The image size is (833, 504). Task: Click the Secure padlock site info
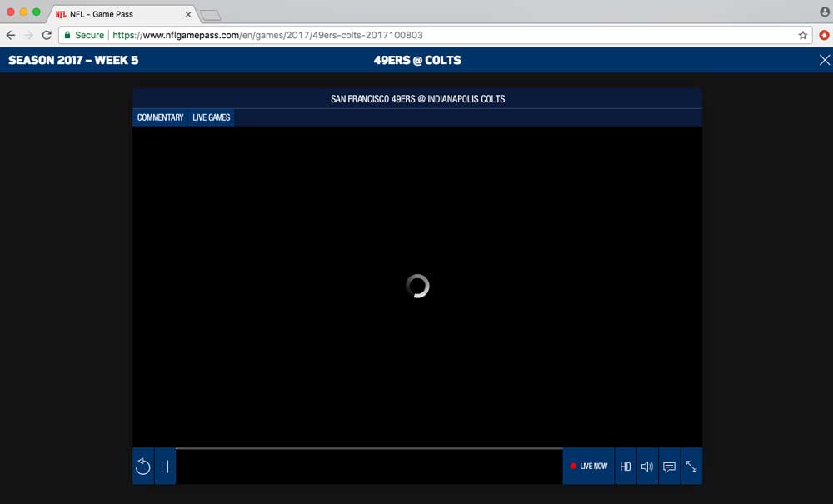[83, 35]
